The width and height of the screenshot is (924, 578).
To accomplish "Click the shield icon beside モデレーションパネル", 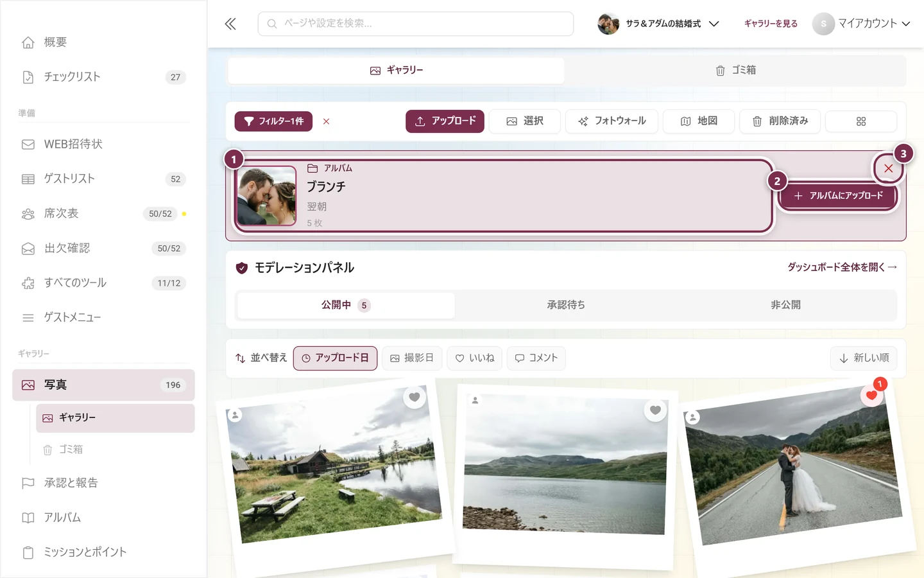I will [242, 268].
